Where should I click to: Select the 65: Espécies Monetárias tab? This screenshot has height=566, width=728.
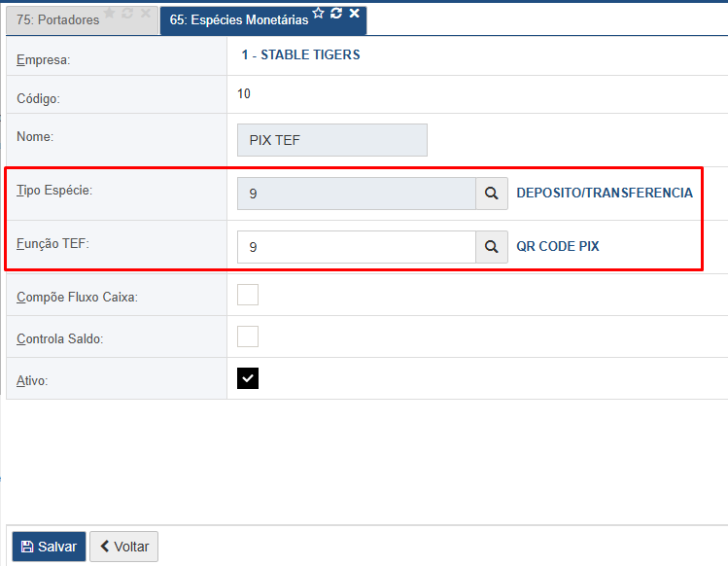239,20
